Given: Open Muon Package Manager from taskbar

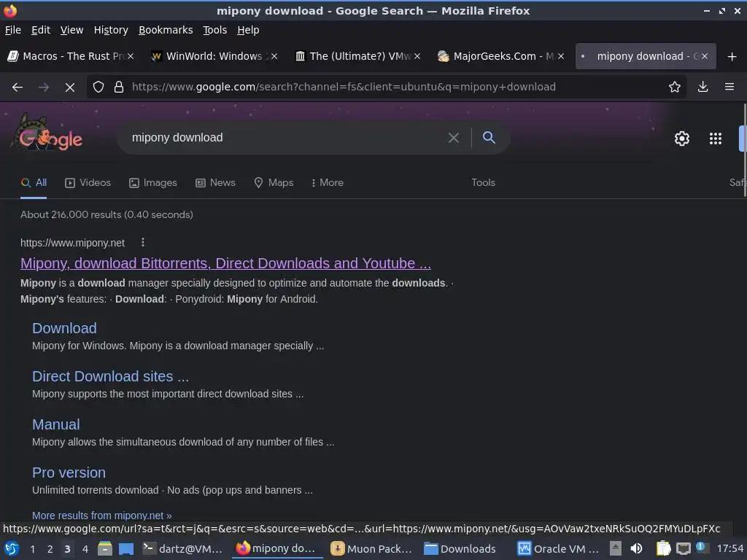Looking at the screenshot, I should [x=371, y=549].
